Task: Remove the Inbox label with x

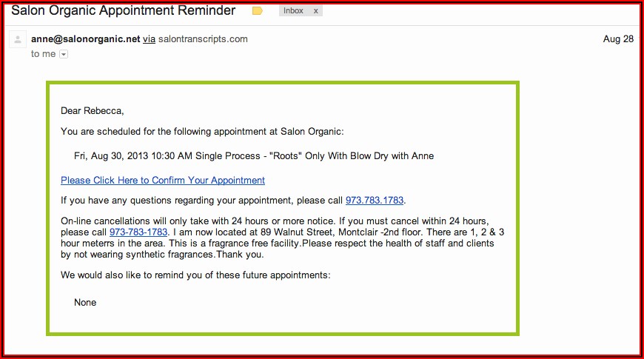Action: [x=316, y=11]
